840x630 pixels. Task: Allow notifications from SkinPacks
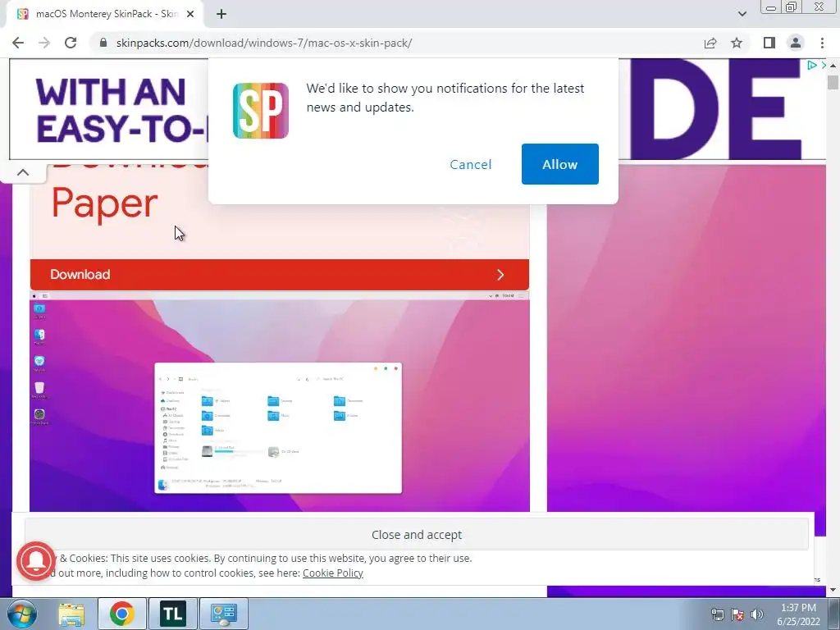point(559,164)
